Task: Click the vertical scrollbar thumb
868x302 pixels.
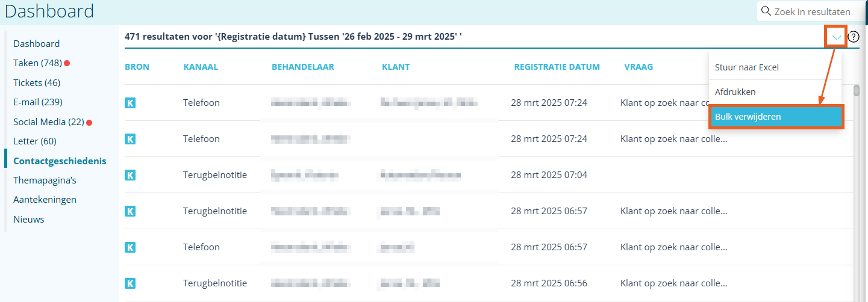Action: 857,91
